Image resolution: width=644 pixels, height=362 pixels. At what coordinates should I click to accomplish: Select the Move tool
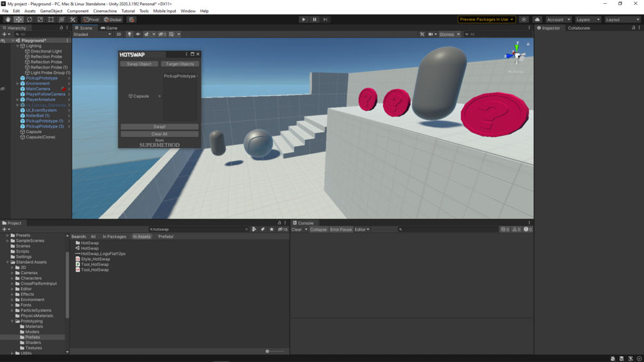[x=19, y=19]
